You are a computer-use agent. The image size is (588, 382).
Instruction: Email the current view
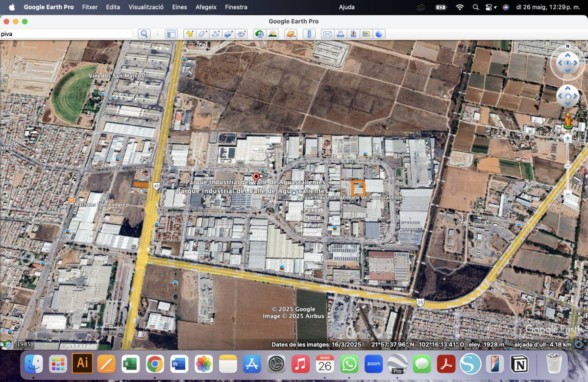coord(327,34)
